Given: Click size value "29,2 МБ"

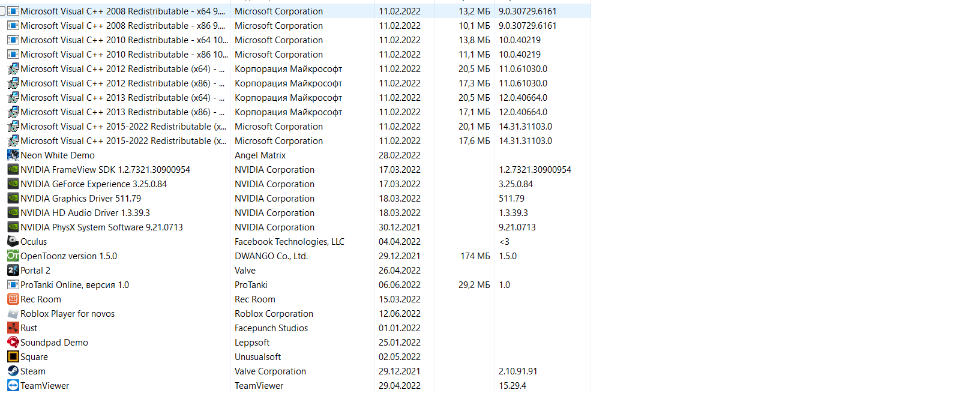Looking at the screenshot, I should 475,285.
